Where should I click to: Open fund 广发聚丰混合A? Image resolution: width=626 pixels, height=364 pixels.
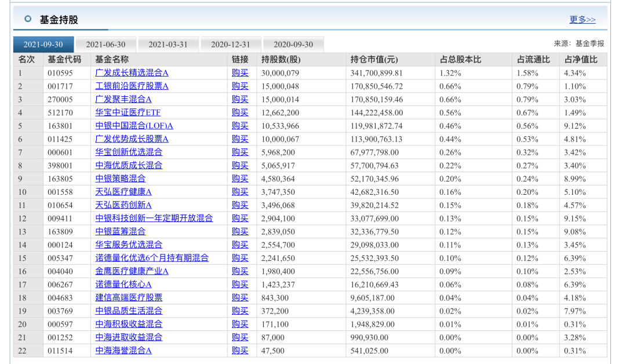coord(123,99)
